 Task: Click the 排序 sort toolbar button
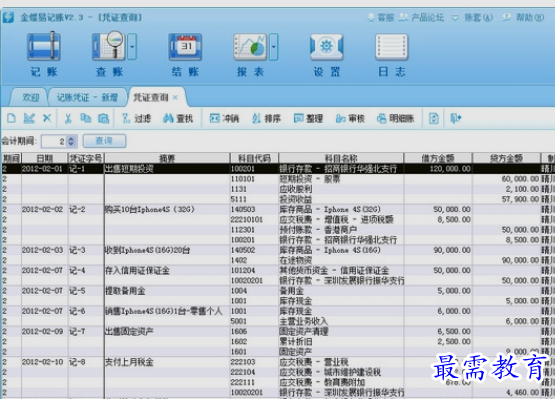tap(266, 118)
